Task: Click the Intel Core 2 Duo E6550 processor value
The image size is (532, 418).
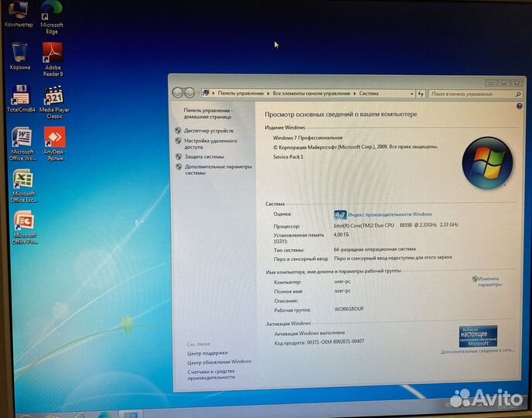Action: (396, 224)
